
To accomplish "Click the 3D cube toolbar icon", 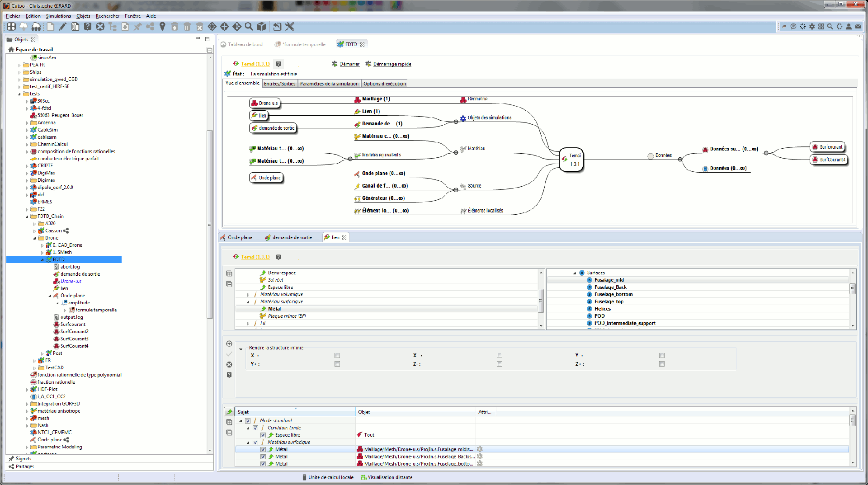I will tap(261, 27).
